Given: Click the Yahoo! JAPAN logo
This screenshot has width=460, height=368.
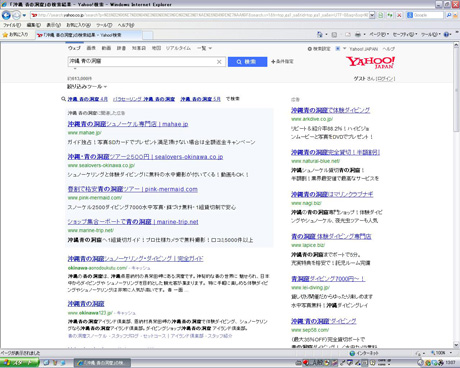Looking at the screenshot, I should [x=370, y=62].
